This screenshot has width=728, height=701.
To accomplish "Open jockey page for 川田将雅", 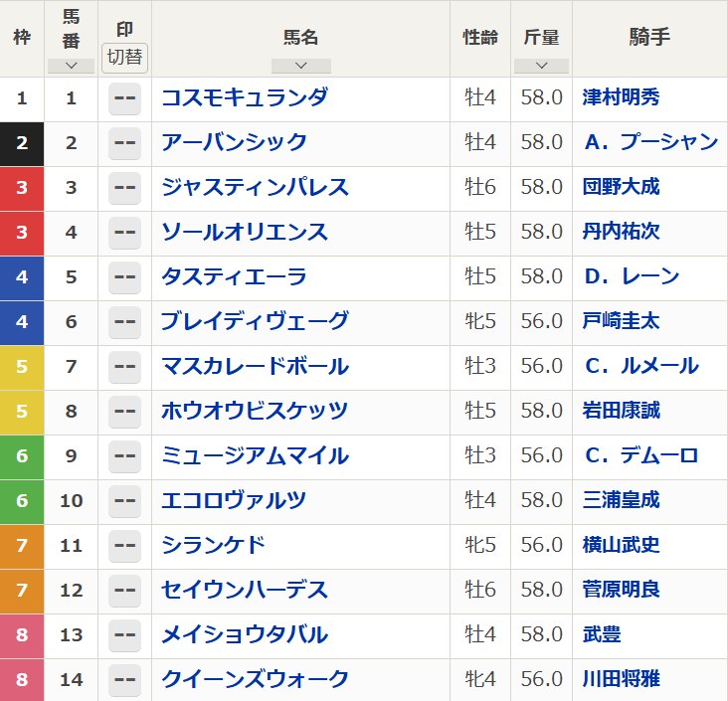I will pos(622,679).
